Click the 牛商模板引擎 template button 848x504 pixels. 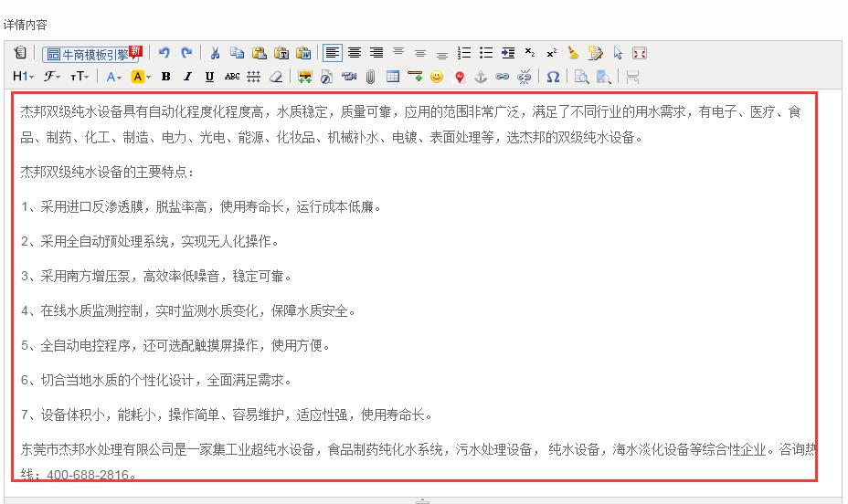point(92,54)
